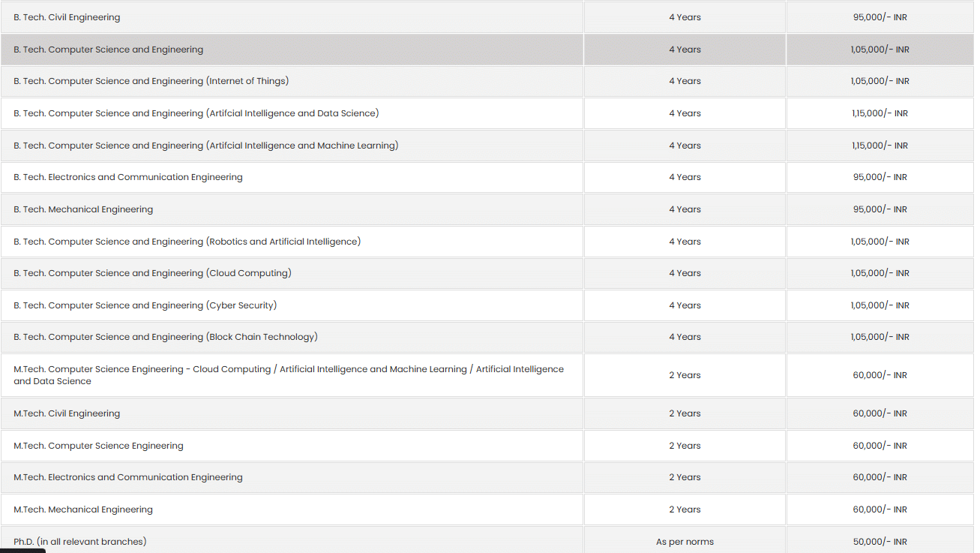Viewport: 980px width, 553px height.
Task: Click M.Tech. Electronics and Communication Engineering text
Action: point(127,477)
